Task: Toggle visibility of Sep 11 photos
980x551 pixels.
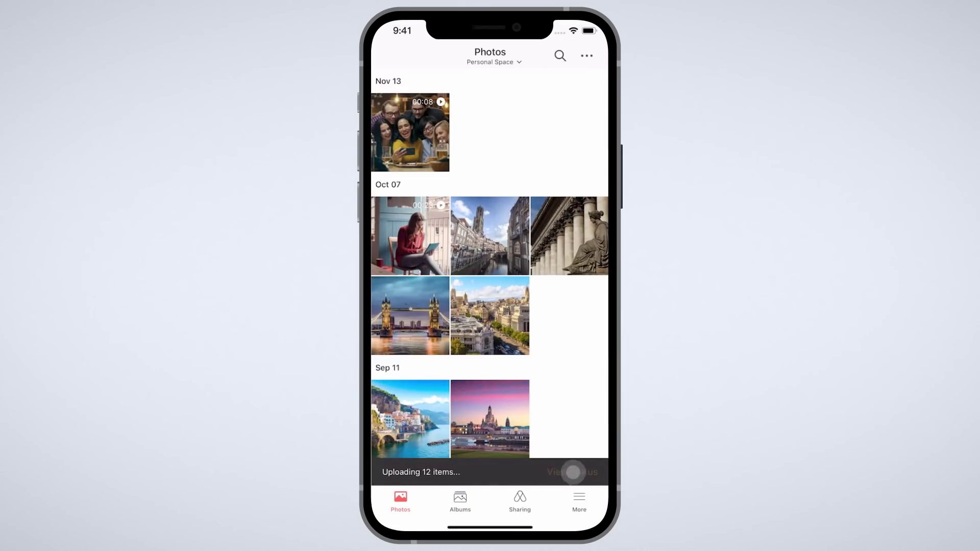Action: pos(387,367)
